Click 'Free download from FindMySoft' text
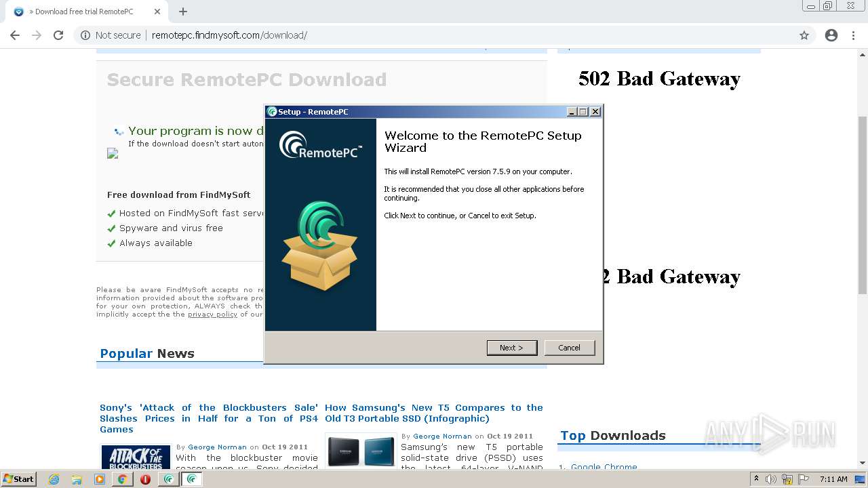This screenshot has height=488, width=868. click(178, 195)
